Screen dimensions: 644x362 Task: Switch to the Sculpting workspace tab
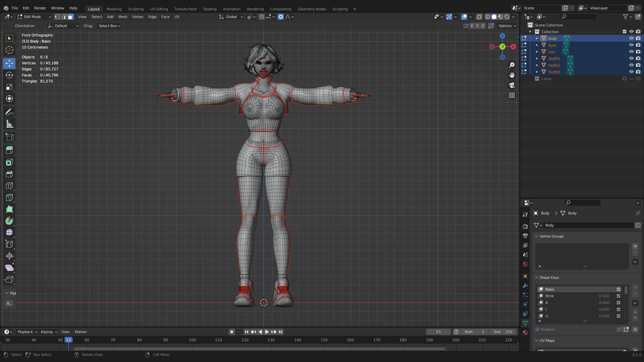point(136,9)
